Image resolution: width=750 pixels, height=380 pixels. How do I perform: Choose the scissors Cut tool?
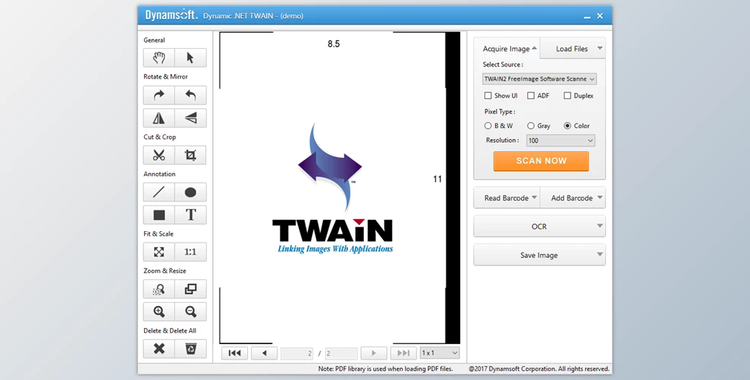(x=159, y=155)
